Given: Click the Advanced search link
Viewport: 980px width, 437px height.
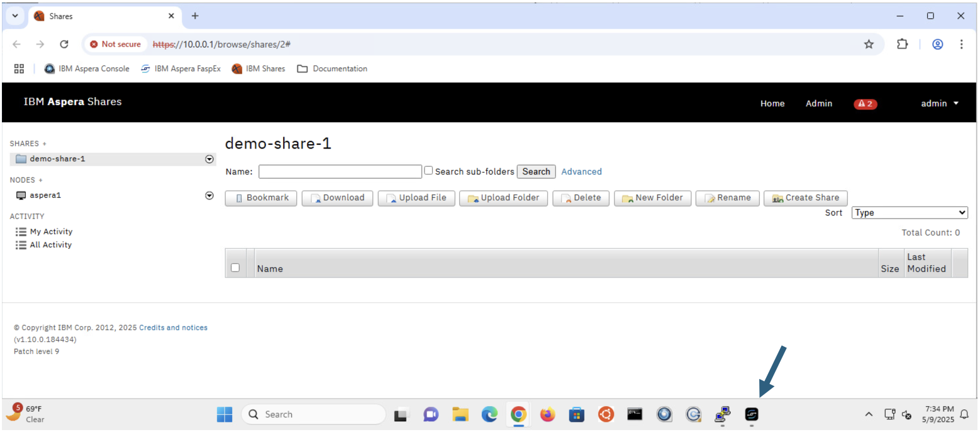Looking at the screenshot, I should 581,171.
